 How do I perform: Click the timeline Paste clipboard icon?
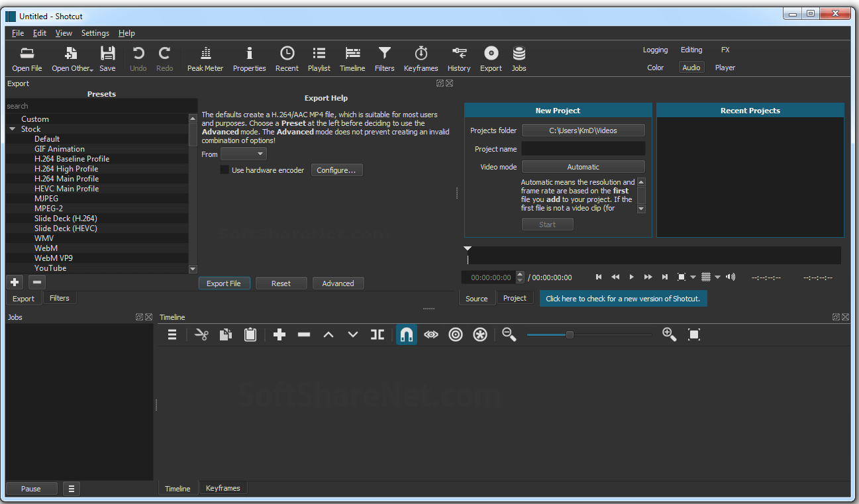(250, 335)
